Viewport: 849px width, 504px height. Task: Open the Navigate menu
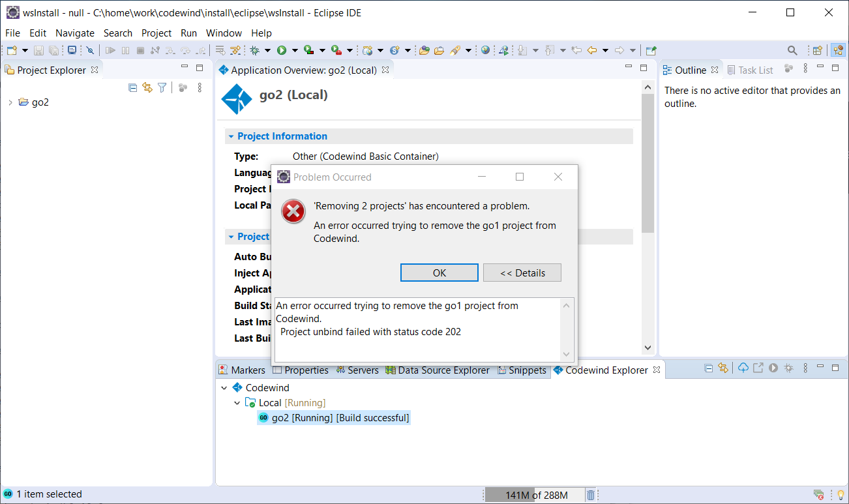tap(74, 33)
